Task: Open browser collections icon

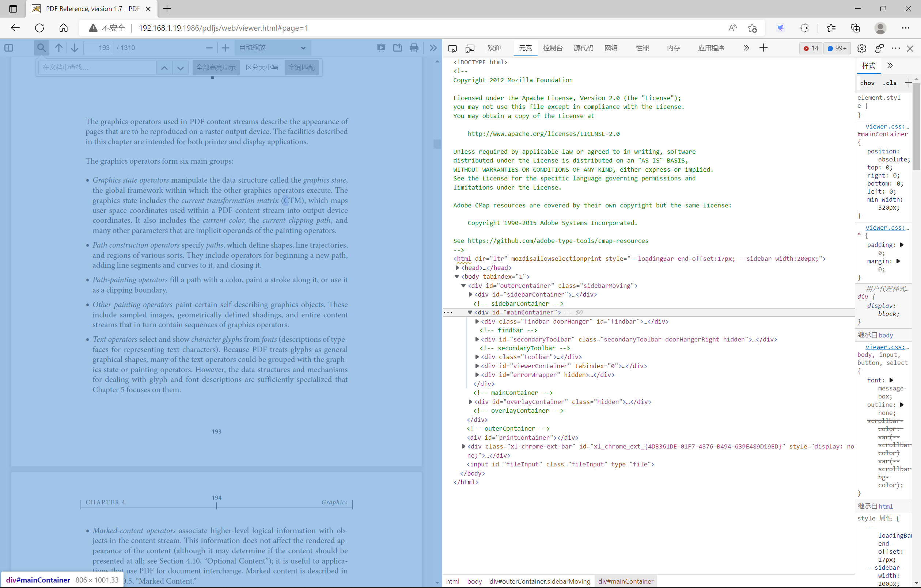Action: [x=855, y=28]
